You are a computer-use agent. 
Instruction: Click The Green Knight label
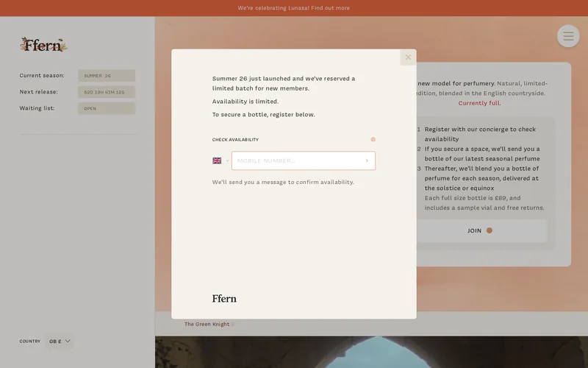pyautogui.click(x=207, y=324)
